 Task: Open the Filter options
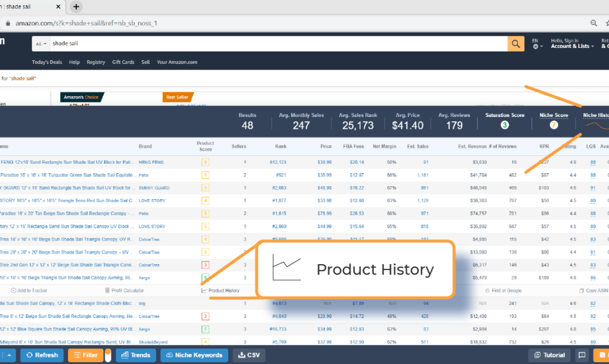86,355
